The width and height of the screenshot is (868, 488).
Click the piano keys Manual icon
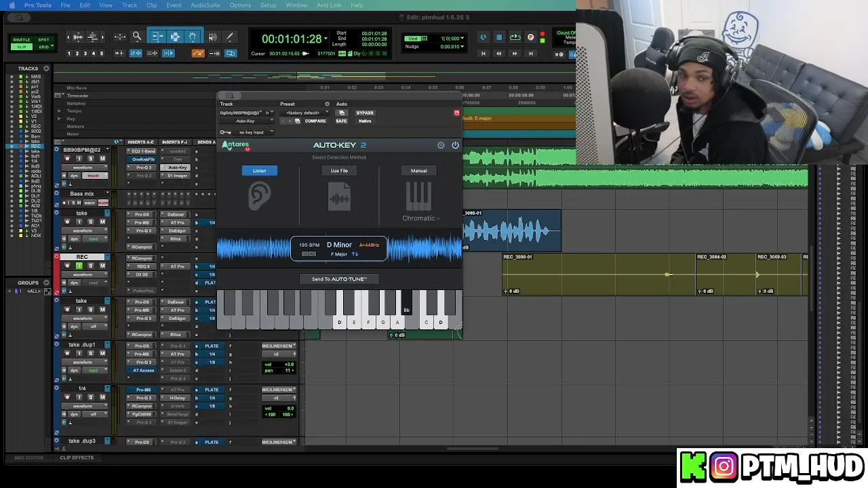click(x=418, y=197)
